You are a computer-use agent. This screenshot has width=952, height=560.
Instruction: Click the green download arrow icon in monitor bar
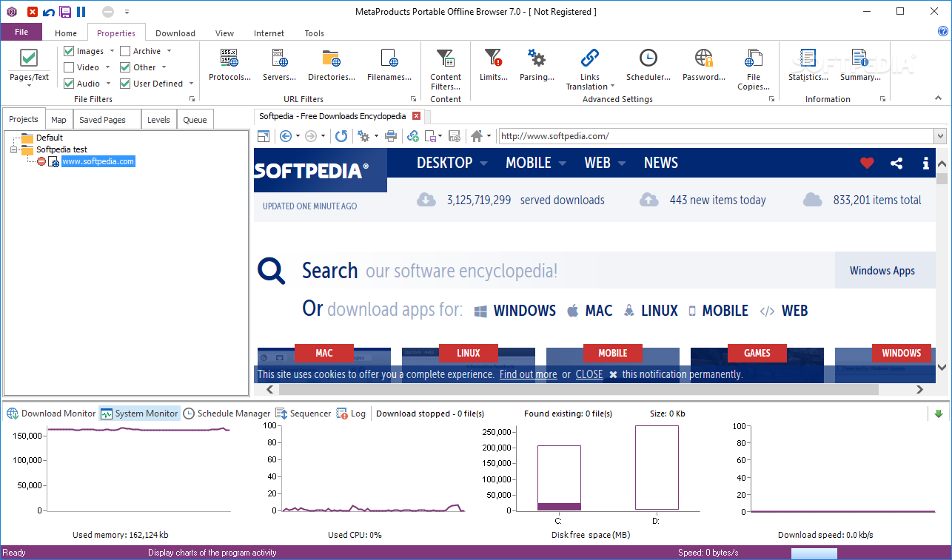tap(939, 414)
